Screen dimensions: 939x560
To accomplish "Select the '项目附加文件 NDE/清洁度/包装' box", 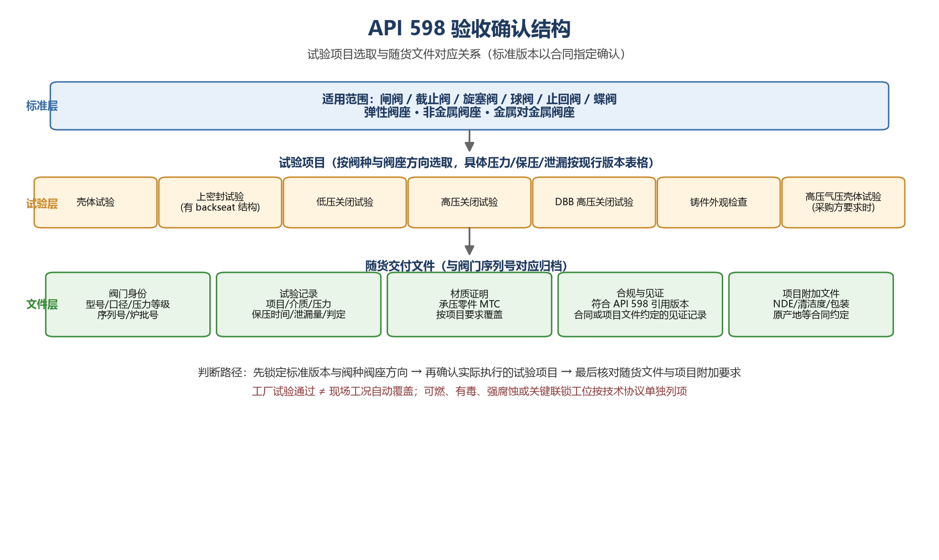I will [811, 304].
